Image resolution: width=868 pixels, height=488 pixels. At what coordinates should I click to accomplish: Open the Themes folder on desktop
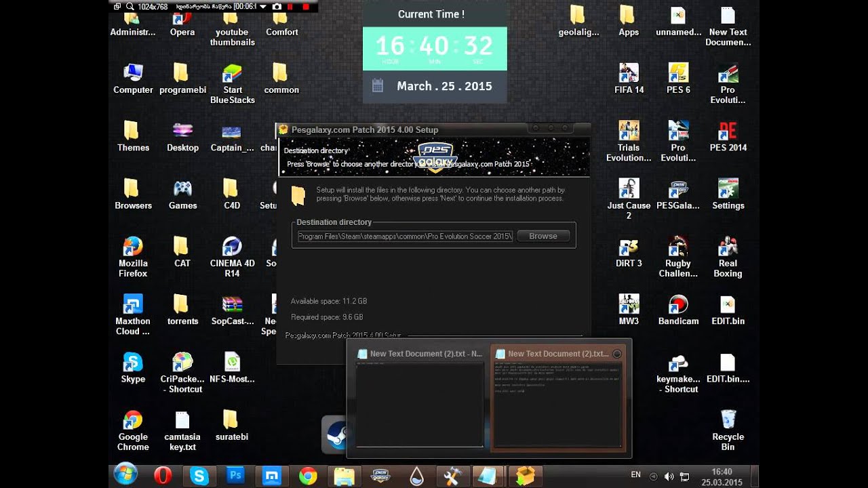[133, 136]
